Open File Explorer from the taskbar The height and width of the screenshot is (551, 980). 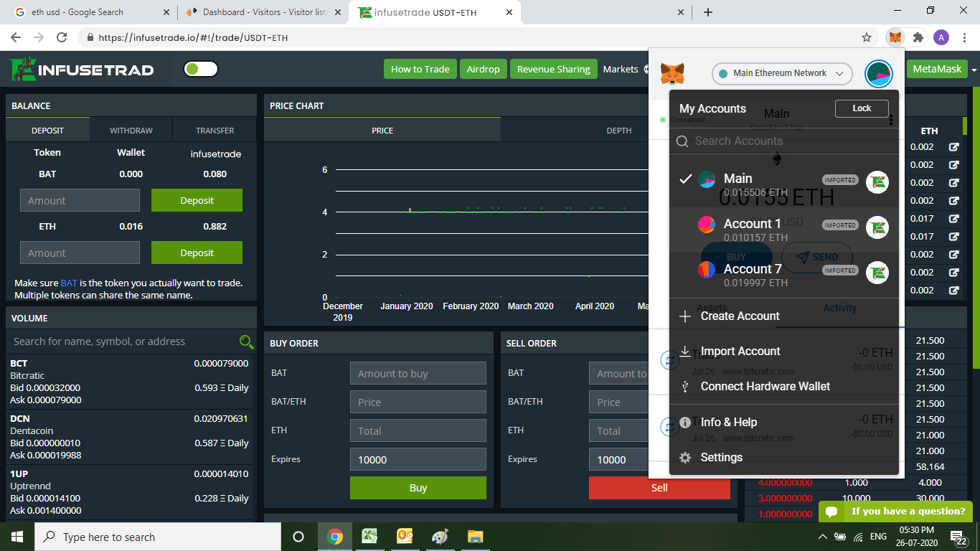475,537
